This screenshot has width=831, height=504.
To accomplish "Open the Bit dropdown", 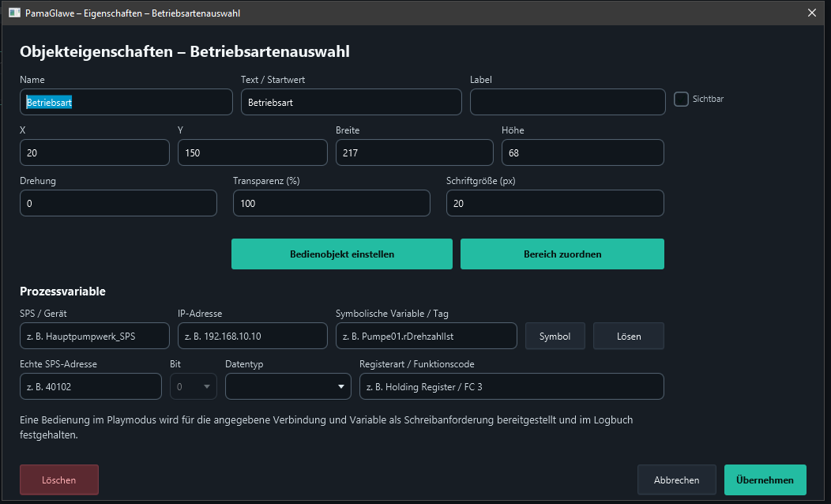I will (193, 386).
